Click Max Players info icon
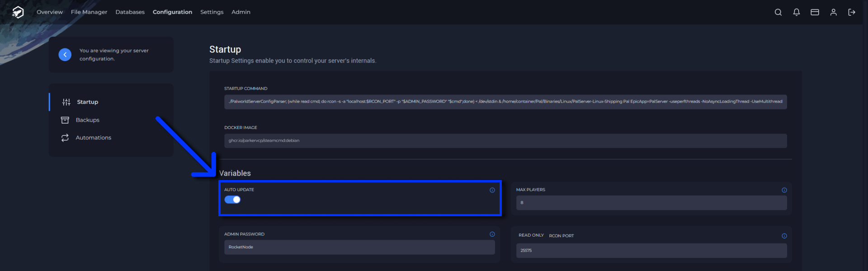Screen dimensions: 868x271 (x=784, y=190)
